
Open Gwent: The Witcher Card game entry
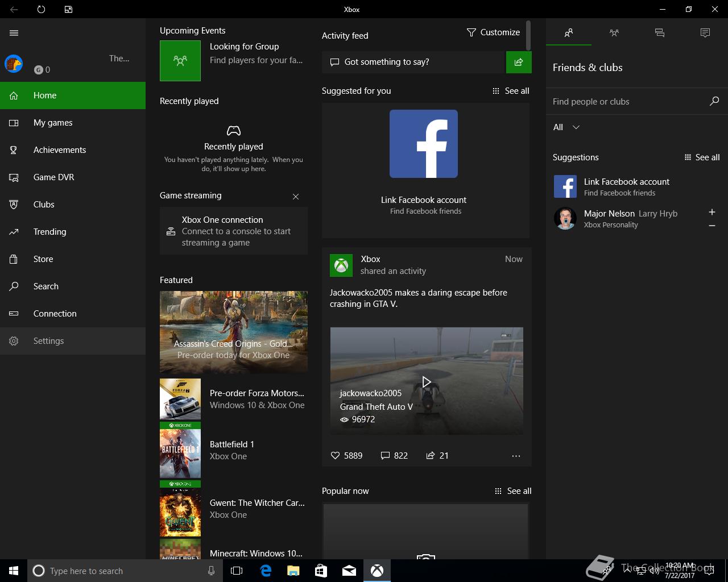(234, 509)
